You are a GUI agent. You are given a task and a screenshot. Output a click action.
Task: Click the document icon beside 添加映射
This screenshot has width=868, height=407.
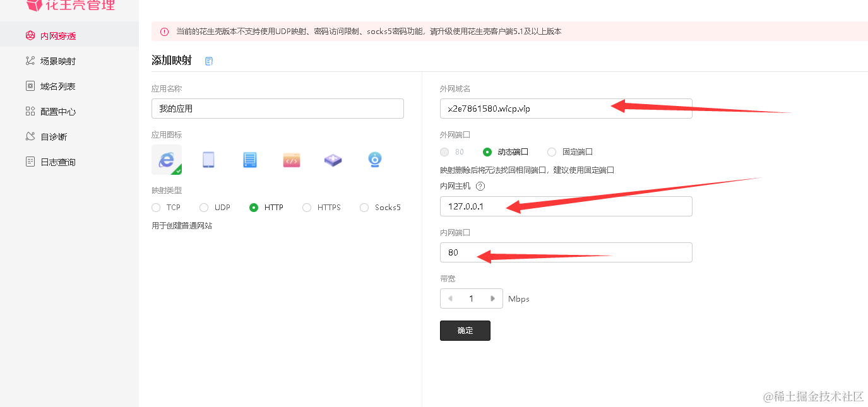(x=208, y=61)
